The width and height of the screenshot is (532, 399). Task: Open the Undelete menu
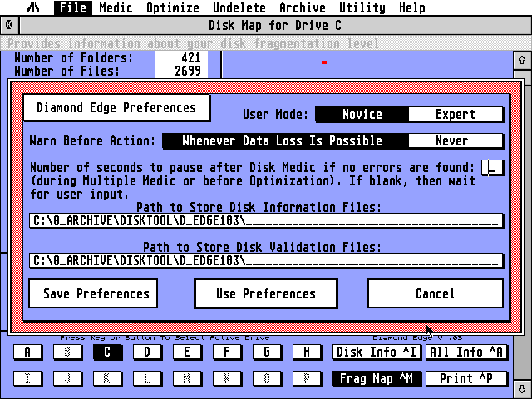pos(239,7)
